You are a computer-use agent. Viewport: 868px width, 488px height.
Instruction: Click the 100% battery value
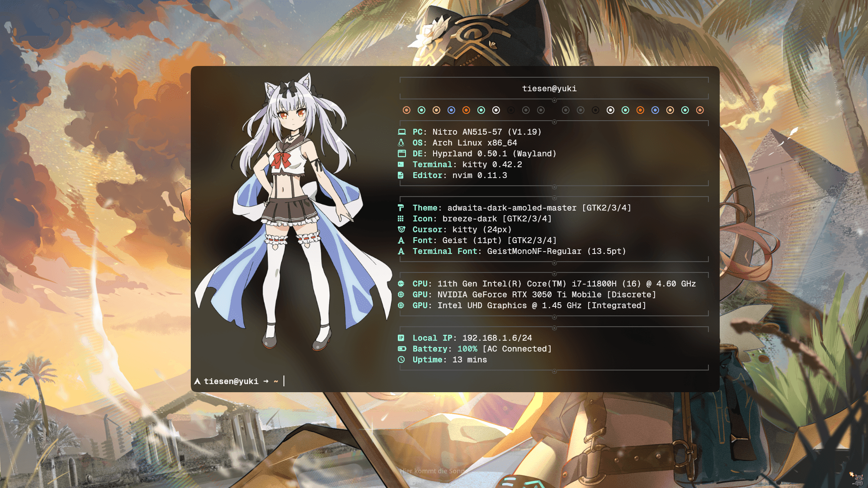click(x=467, y=349)
